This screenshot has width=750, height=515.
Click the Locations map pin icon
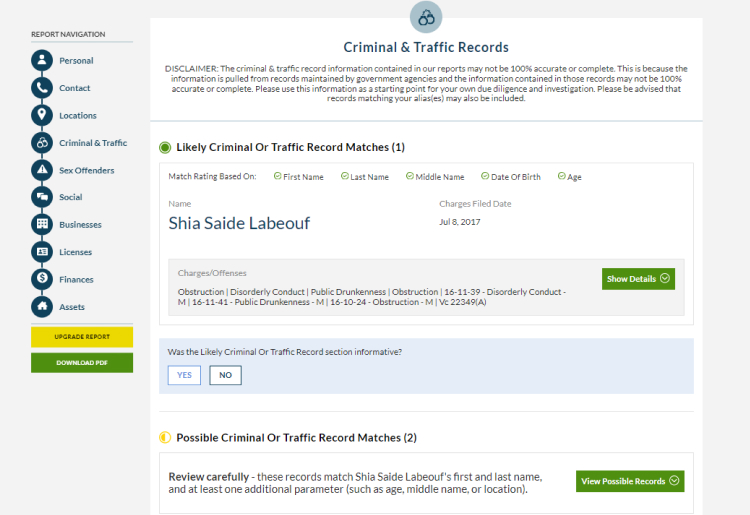click(42, 115)
